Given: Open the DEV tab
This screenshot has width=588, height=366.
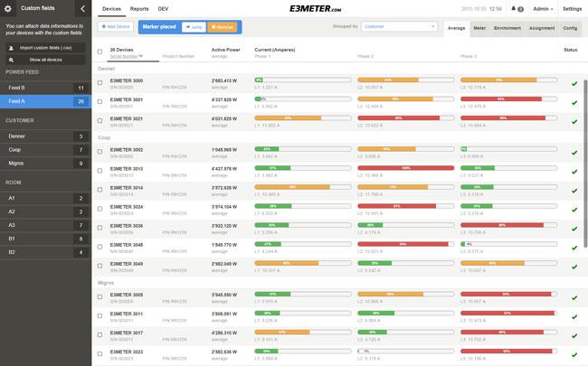Looking at the screenshot, I should 163,9.
